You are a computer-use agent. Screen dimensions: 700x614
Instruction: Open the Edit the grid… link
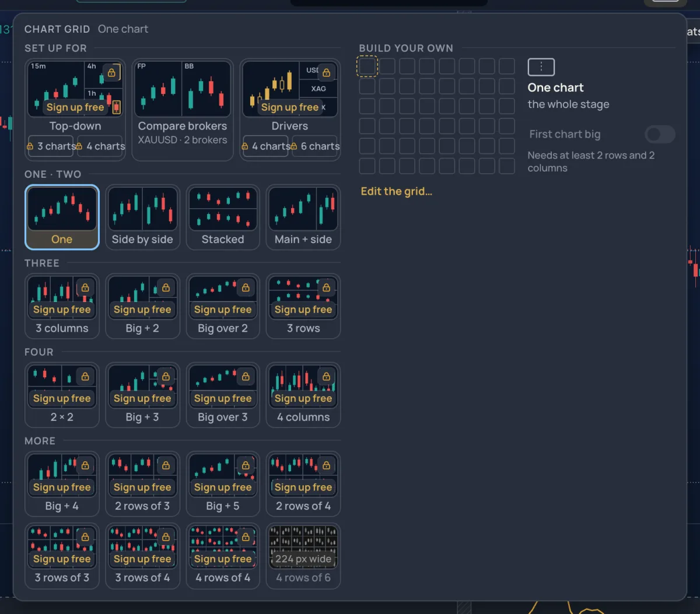pyautogui.click(x=397, y=191)
